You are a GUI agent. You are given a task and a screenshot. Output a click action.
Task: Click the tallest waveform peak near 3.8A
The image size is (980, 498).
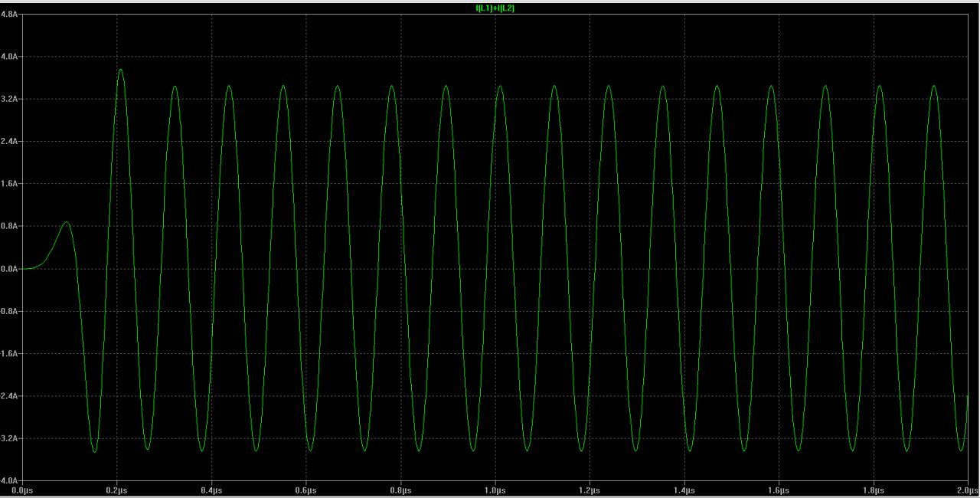coord(120,70)
